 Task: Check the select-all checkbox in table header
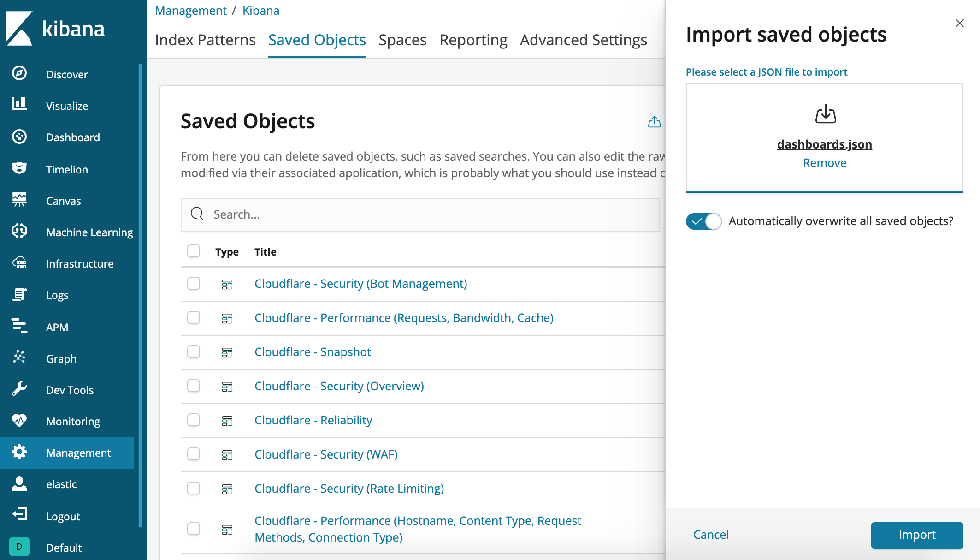(x=194, y=251)
